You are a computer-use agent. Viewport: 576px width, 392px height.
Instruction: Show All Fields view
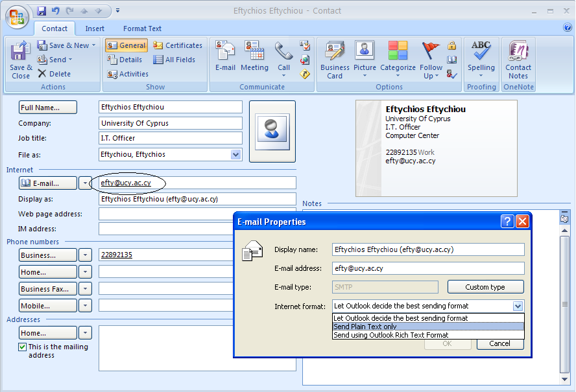tap(174, 60)
